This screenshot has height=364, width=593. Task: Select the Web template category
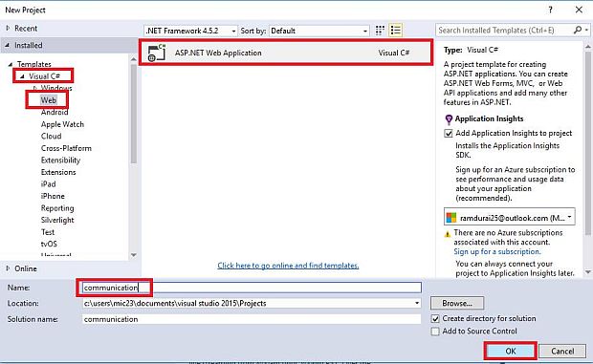tap(49, 100)
